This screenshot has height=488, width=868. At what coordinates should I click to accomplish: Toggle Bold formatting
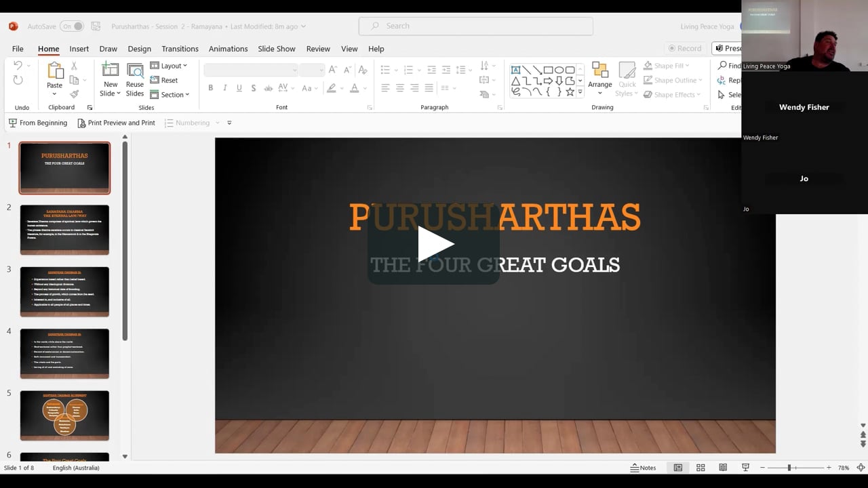[x=211, y=88]
